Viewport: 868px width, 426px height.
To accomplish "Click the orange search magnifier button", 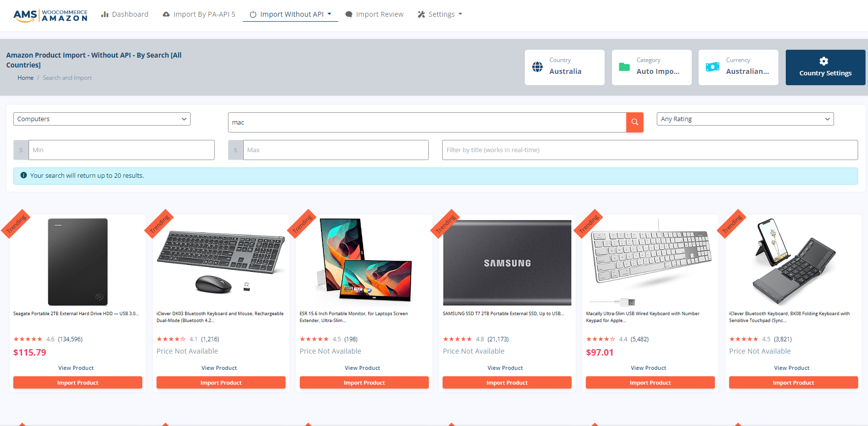I will [x=635, y=122].
